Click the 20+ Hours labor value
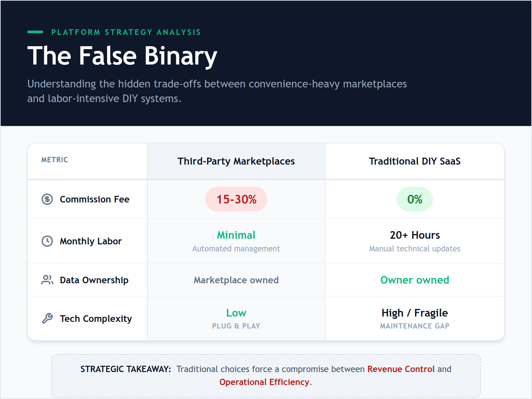Viewport: 532px width, 399px height. [x=415, y=235]
